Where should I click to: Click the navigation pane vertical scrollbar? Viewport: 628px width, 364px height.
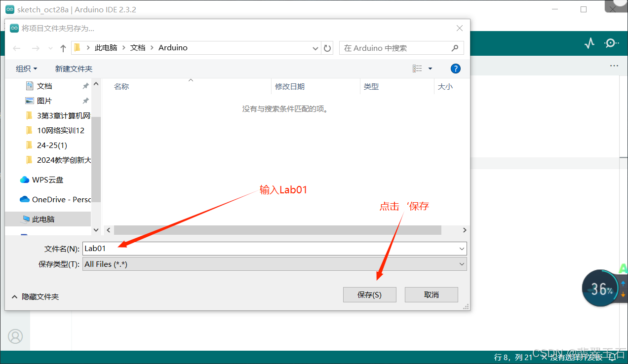point(96,159)
